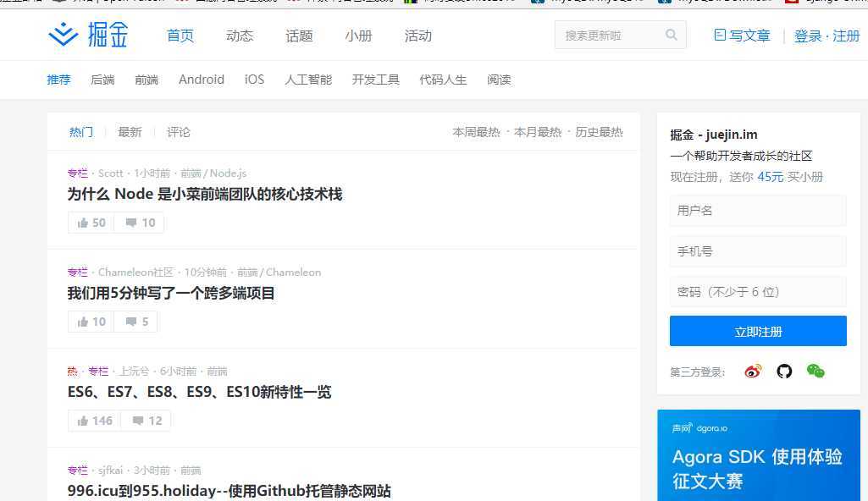
Task: Click the 登录 link
Action: pyautogui.click(x=808, y=36)
